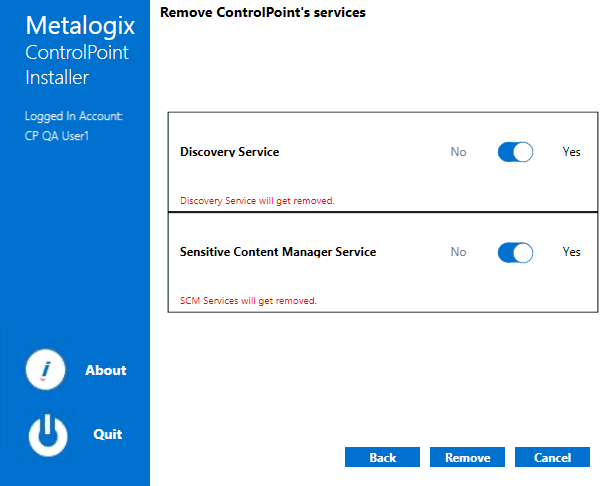Click the 'Discovery Service will get removed' warning

click(x=257, y=200)
